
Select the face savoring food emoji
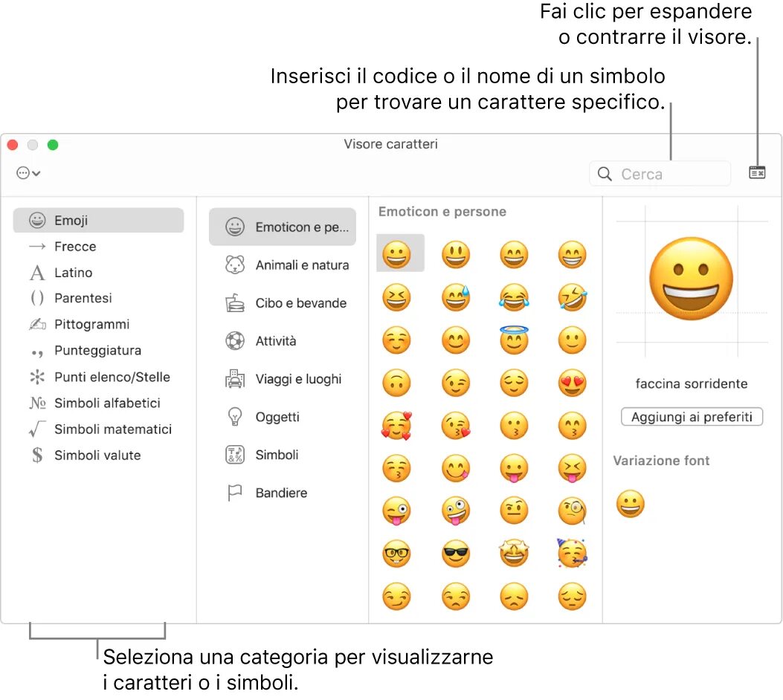point(456,468)
